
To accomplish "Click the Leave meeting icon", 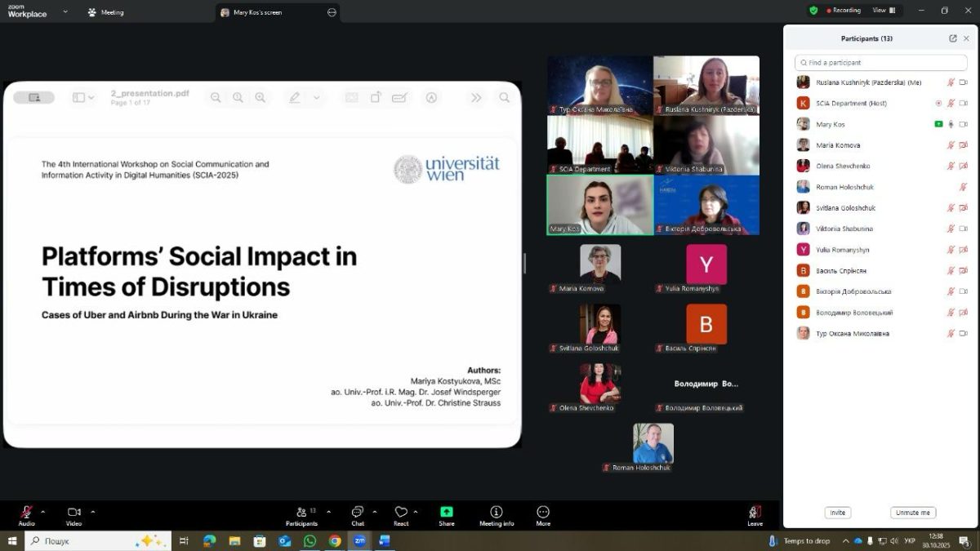I will click(755, 512).
